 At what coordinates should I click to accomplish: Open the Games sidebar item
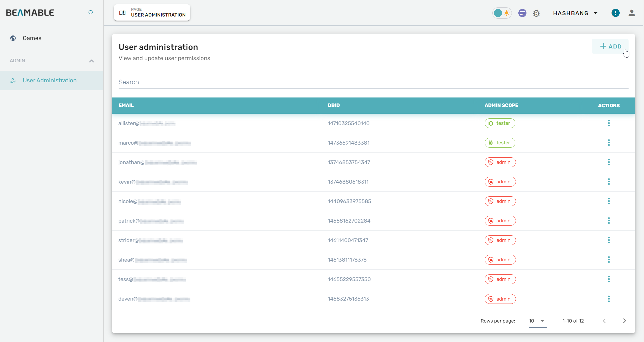pyautogui.click(x=32, y=38)
